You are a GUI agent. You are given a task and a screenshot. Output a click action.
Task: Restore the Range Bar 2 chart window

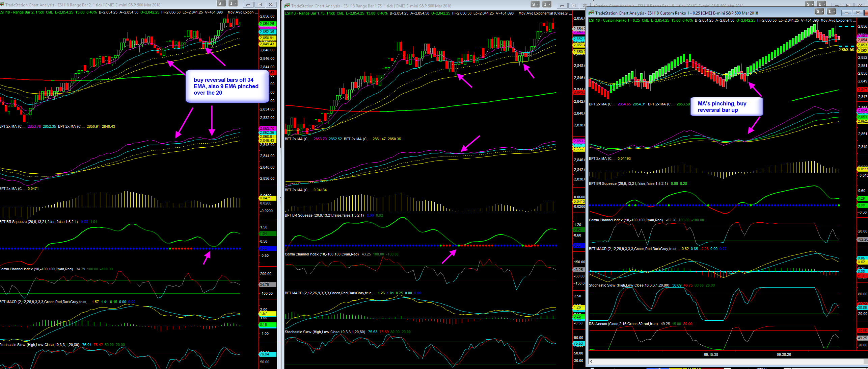[260, 4]
